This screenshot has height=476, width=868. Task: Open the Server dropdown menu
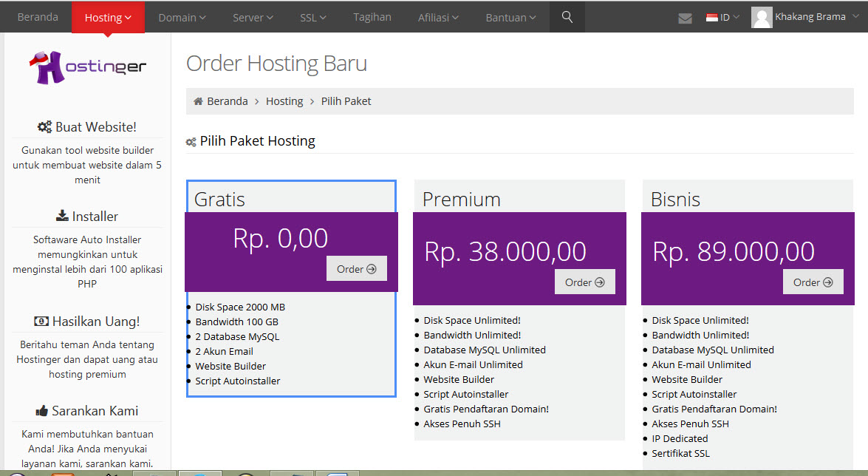tap(253, 18)
